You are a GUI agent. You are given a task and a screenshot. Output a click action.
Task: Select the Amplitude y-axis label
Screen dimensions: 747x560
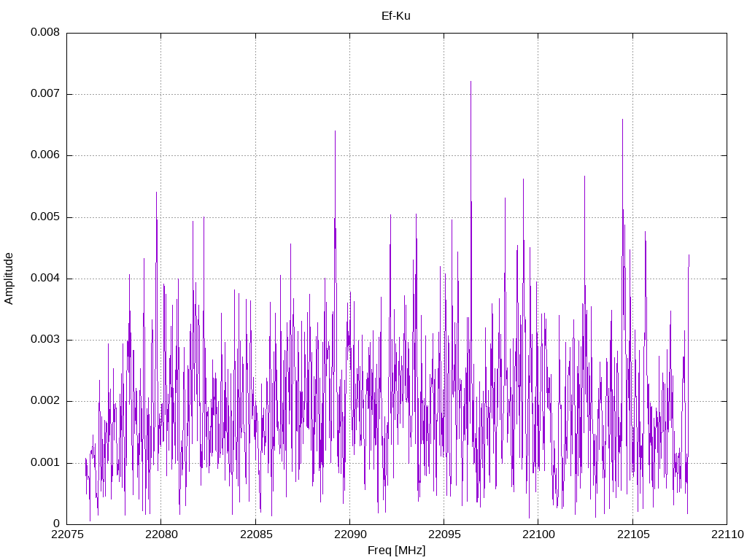pos(9,278)
